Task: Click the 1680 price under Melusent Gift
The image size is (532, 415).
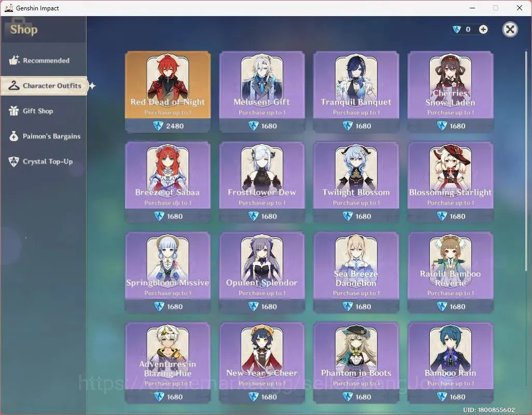Action: [x=269, y=126]
